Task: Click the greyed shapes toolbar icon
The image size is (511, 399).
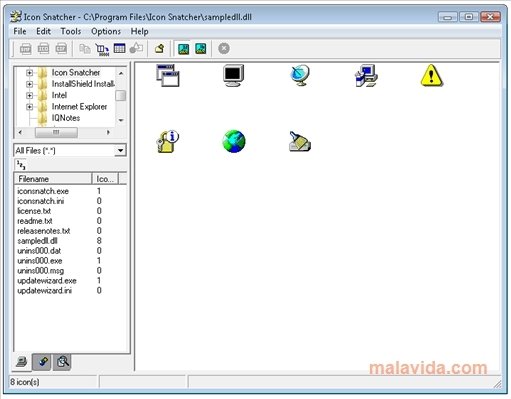Action: [x=136, y=49]
